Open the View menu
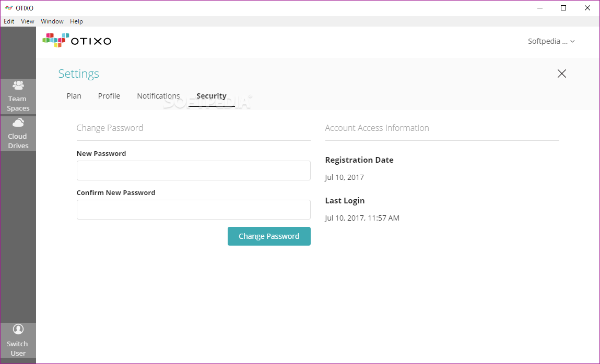Image resolution: width=600 pixels, height=364 pixels. (27, 21)
